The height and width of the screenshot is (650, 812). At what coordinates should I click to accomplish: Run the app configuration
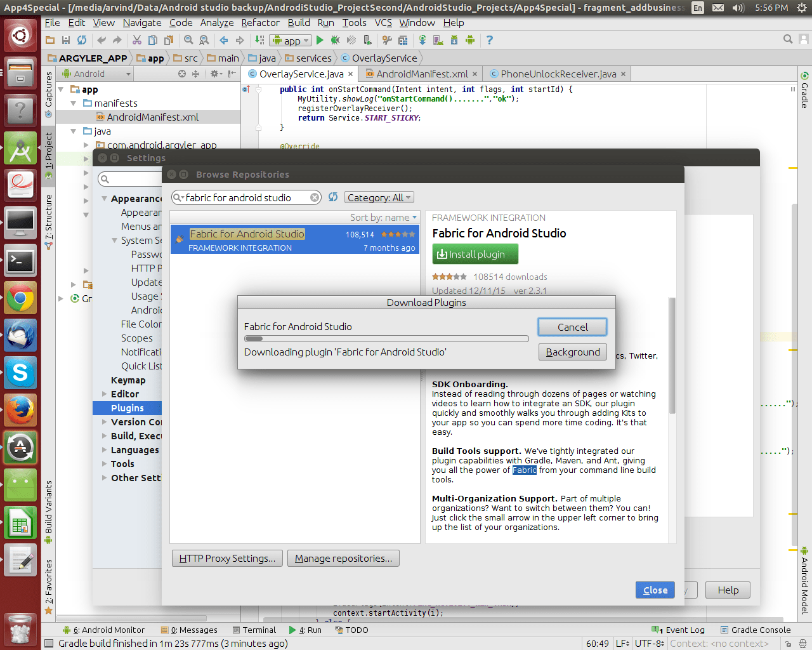320,40
